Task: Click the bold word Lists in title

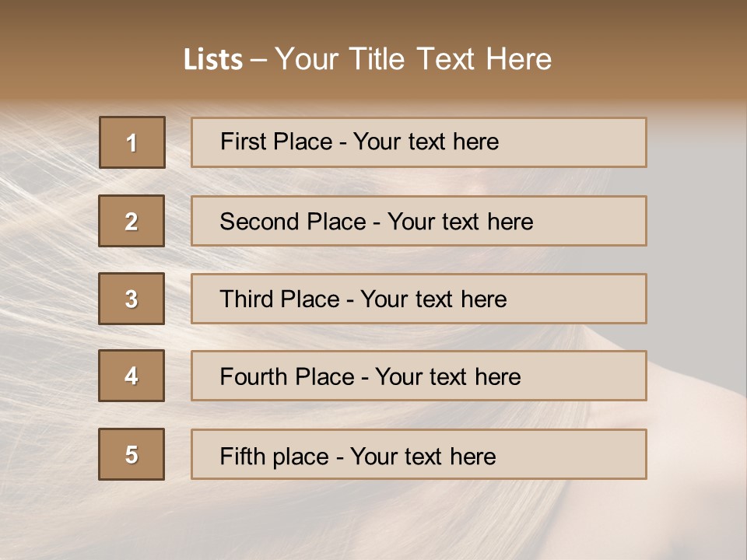Action: 213,59
